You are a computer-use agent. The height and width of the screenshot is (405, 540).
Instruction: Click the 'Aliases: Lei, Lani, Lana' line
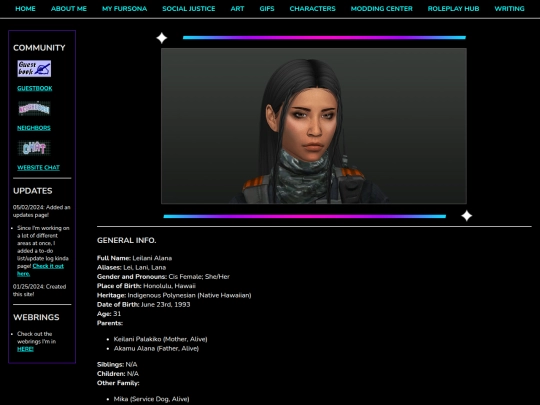click(132, 267)
